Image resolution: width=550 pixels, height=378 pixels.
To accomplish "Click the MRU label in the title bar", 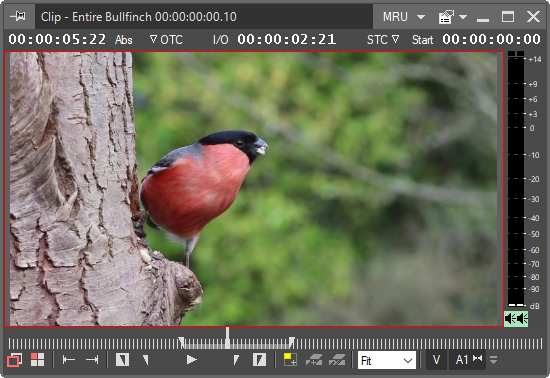I will point(395,16).
